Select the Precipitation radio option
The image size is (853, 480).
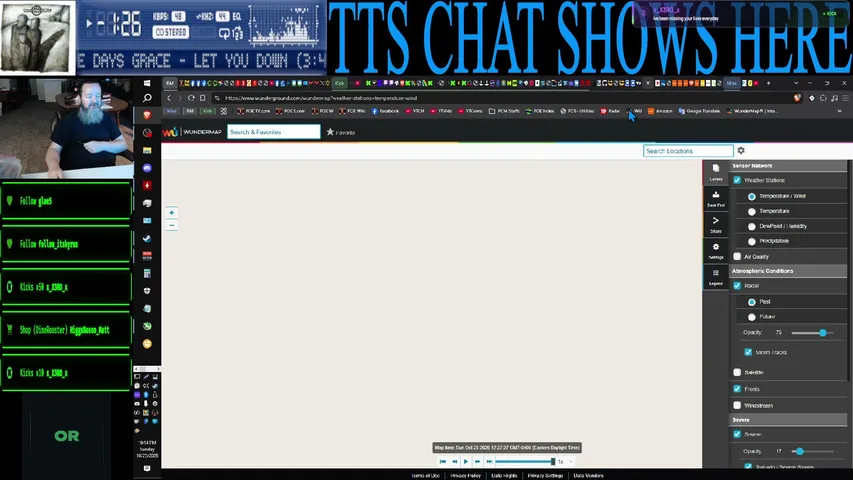coord(752,241)
